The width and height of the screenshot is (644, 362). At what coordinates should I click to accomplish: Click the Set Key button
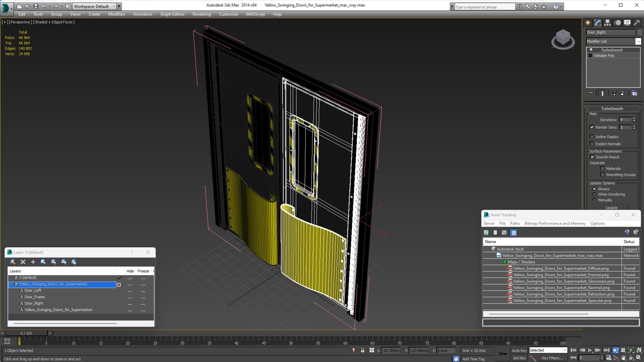[519, 358]
